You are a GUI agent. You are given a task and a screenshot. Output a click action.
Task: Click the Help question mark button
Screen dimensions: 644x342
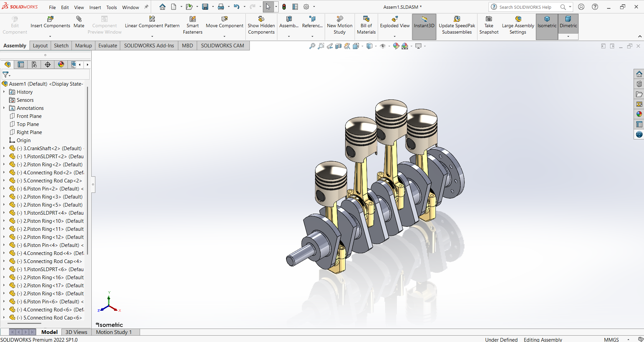click(595, 7)
